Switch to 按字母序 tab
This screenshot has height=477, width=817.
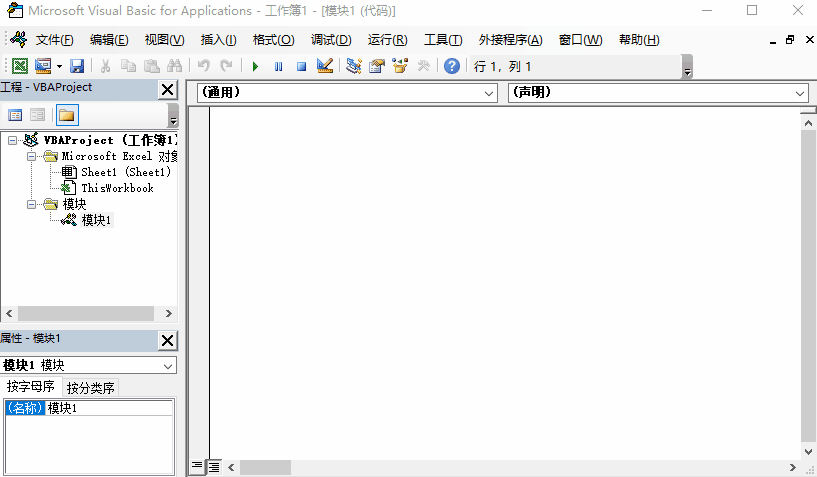click(31, 386)
